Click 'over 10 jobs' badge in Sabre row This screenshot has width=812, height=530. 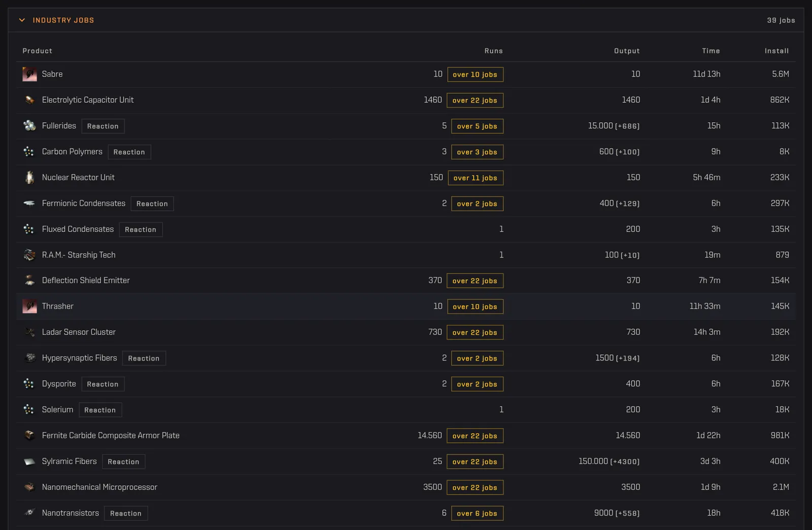[475, 75]
